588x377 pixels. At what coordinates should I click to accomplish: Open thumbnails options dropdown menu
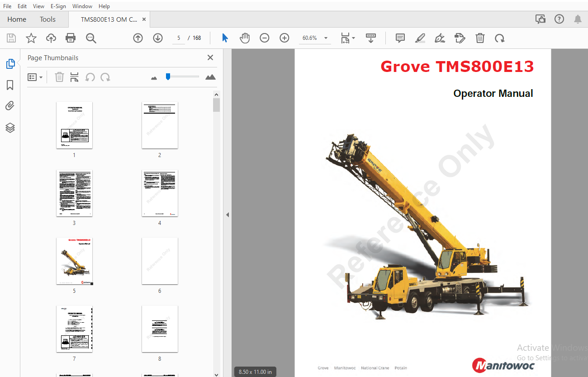pyautogui.click(x=35, y=77)
